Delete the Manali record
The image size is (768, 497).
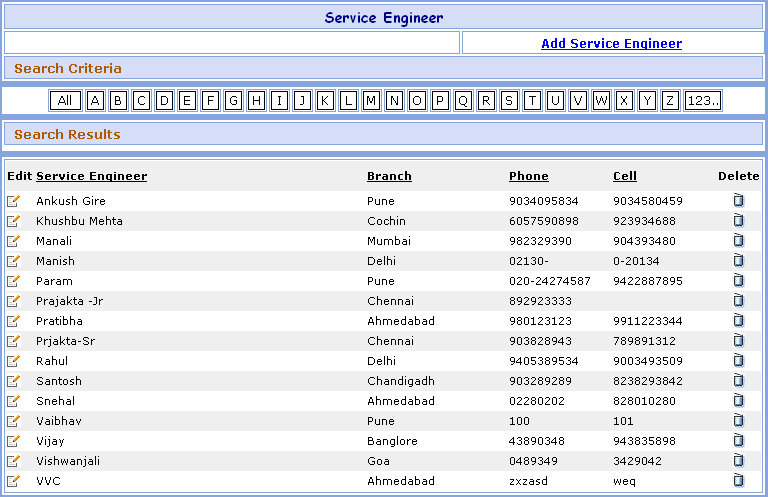[738, 241]
